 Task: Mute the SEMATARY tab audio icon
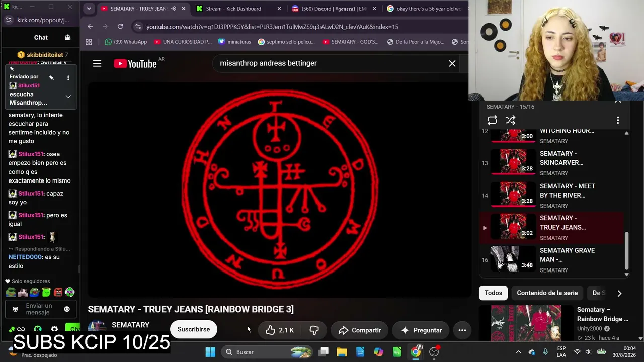tap(173, 9)
